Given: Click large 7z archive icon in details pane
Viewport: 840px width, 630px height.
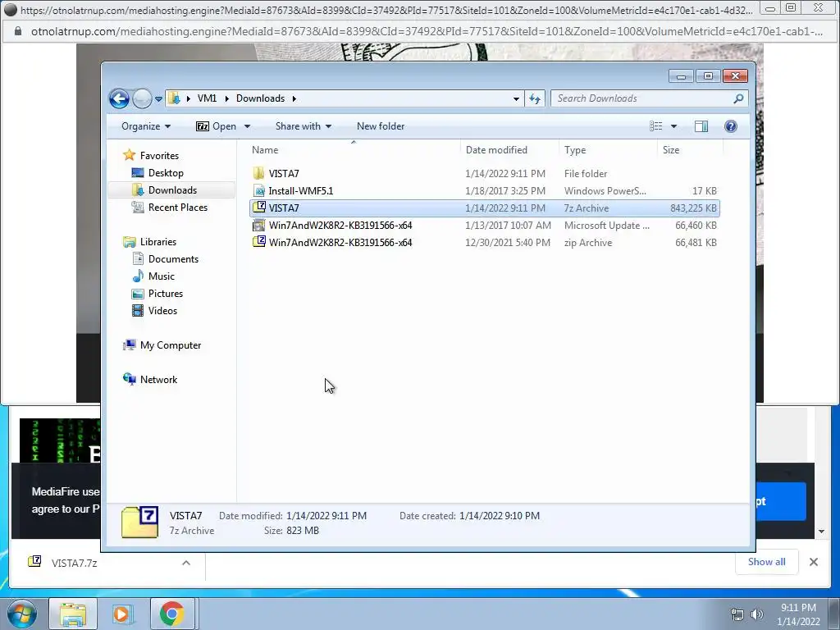Looking at the screenshot, I should (x=139, y=523).
